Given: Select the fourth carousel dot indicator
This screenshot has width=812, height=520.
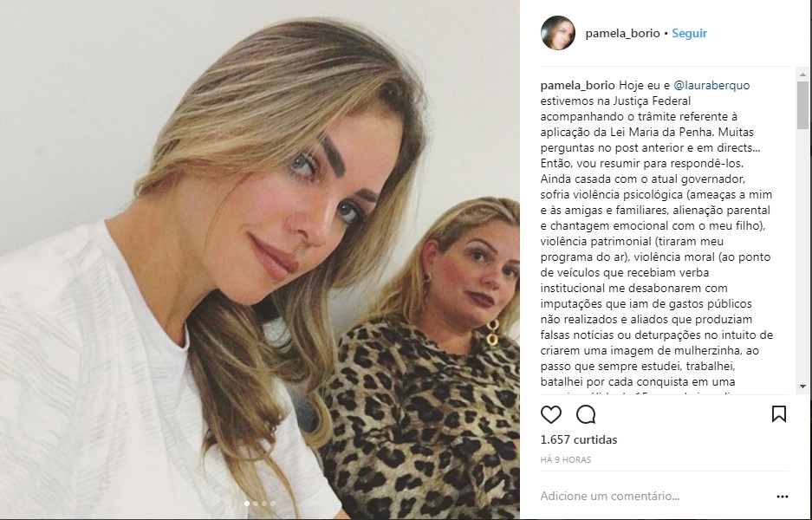Looking at the screenshot, I should coord(273,504).
